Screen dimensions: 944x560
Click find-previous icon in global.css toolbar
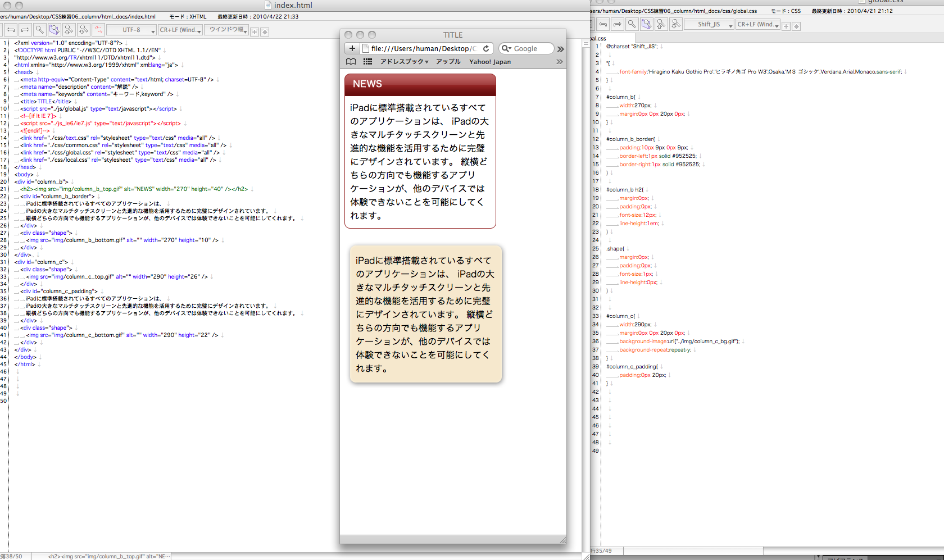661,24
